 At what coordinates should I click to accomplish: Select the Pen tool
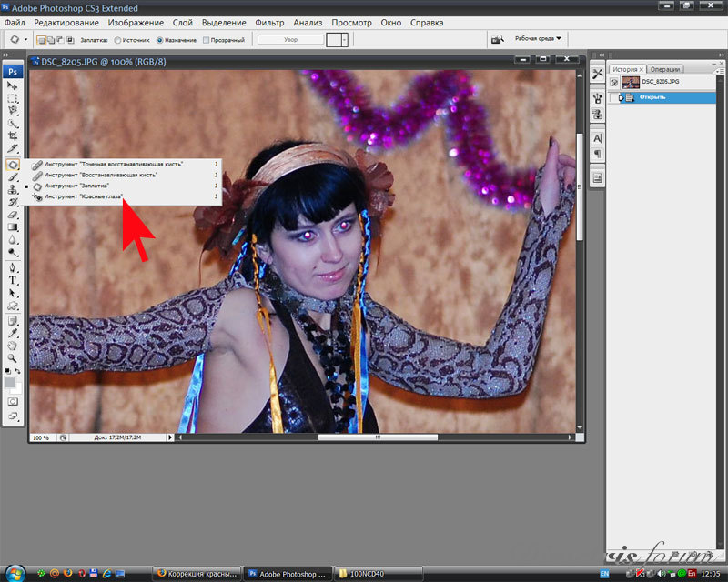[14, 267]
